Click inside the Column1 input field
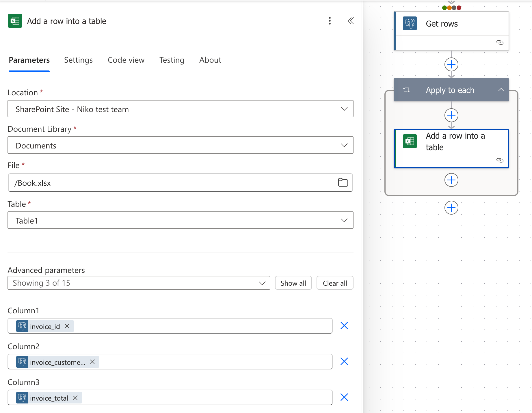Image resolution: width=532 pixels, height=413 pixels. 170,326
